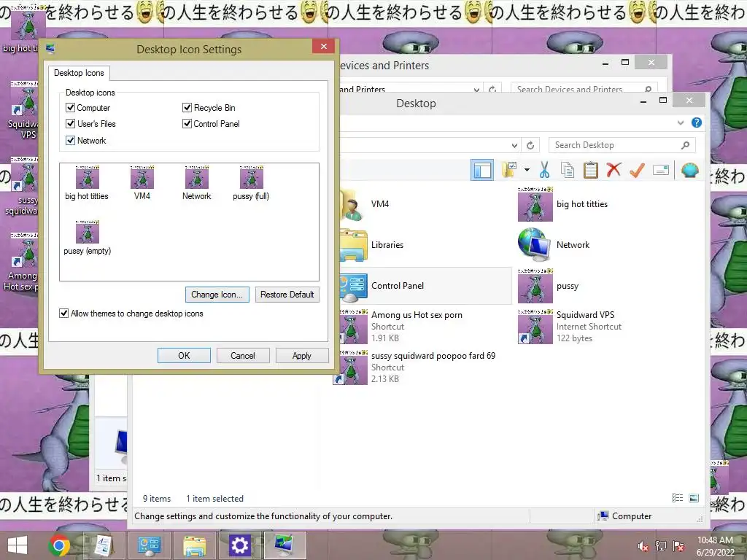Expand the ribbon chevron in Desktop window

tap(681, 122)
